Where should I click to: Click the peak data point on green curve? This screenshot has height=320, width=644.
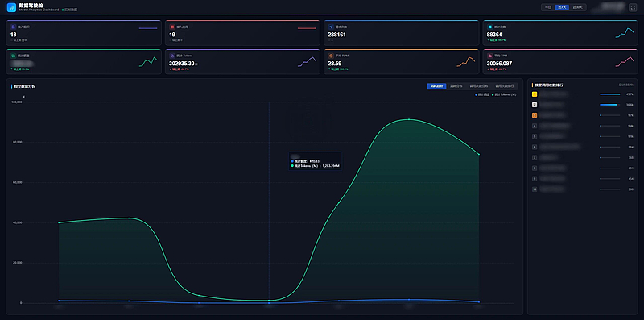coord(409,119)
